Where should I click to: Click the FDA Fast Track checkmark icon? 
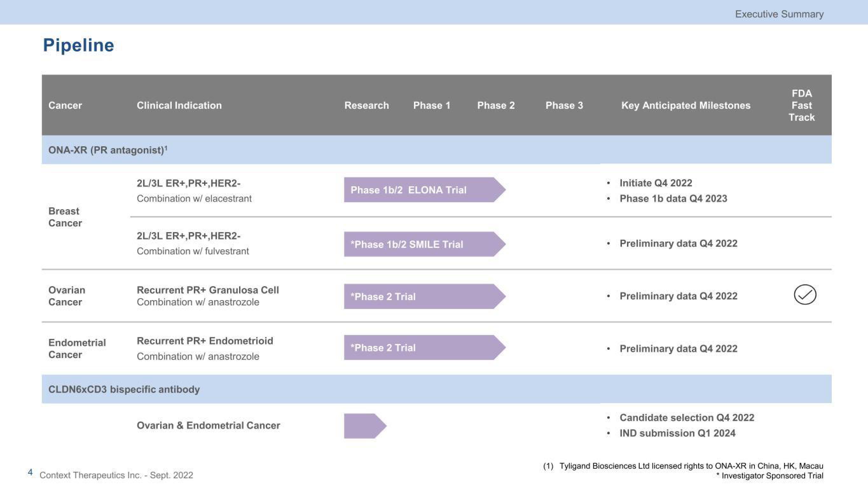click(x=805, y=295)
